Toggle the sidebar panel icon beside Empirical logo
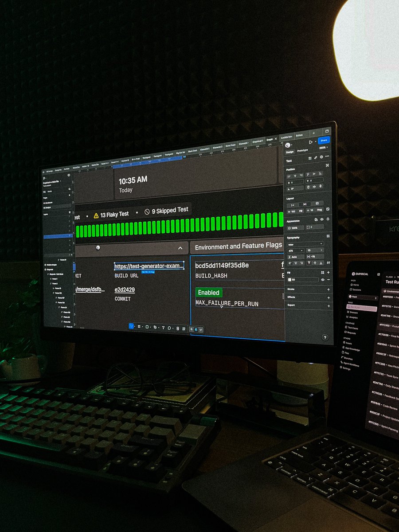The height and width of the screenshot is (532, 399). click(x=379, y=274)
